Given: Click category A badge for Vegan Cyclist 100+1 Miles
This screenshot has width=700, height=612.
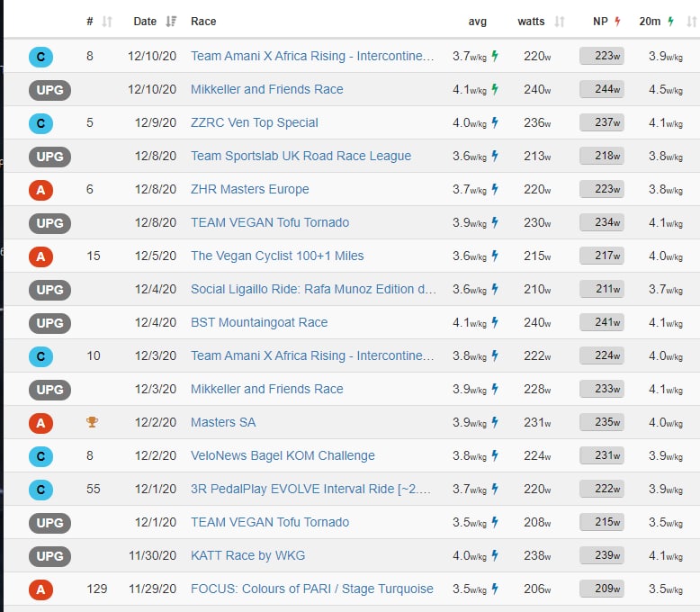Looking at the screenshot, I should click(x=40, y=256).
